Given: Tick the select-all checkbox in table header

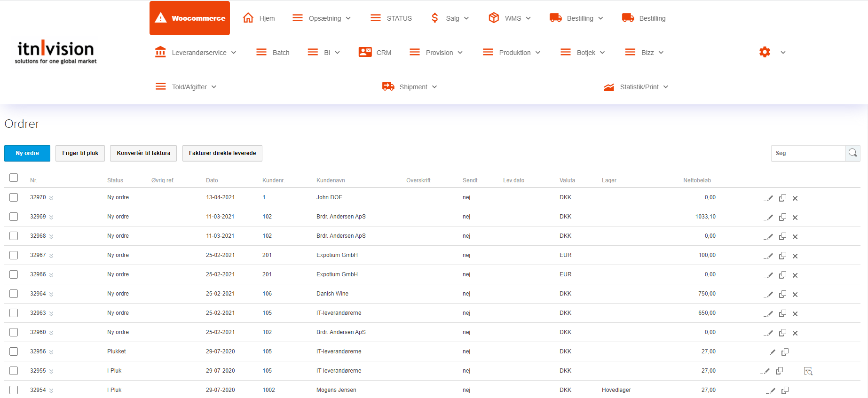Looking at the screenshot, I should click(x=14, y=178).
